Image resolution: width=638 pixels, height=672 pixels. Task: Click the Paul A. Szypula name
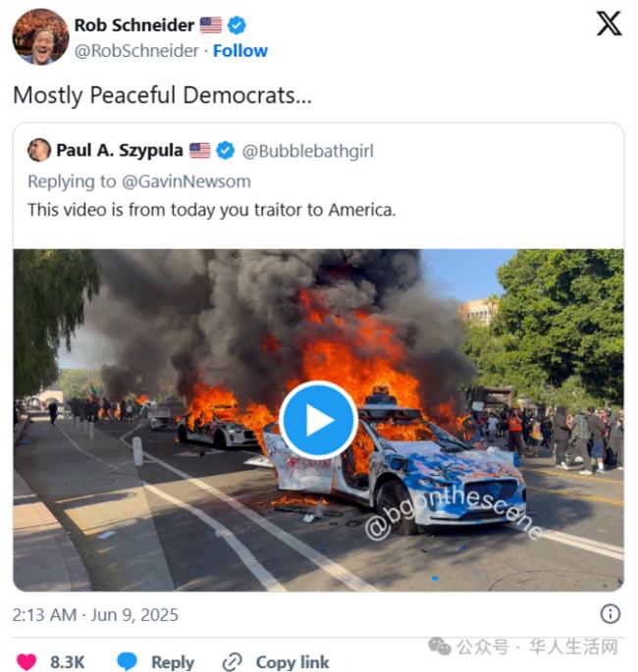pyautogui.click(x=119, y=150)
